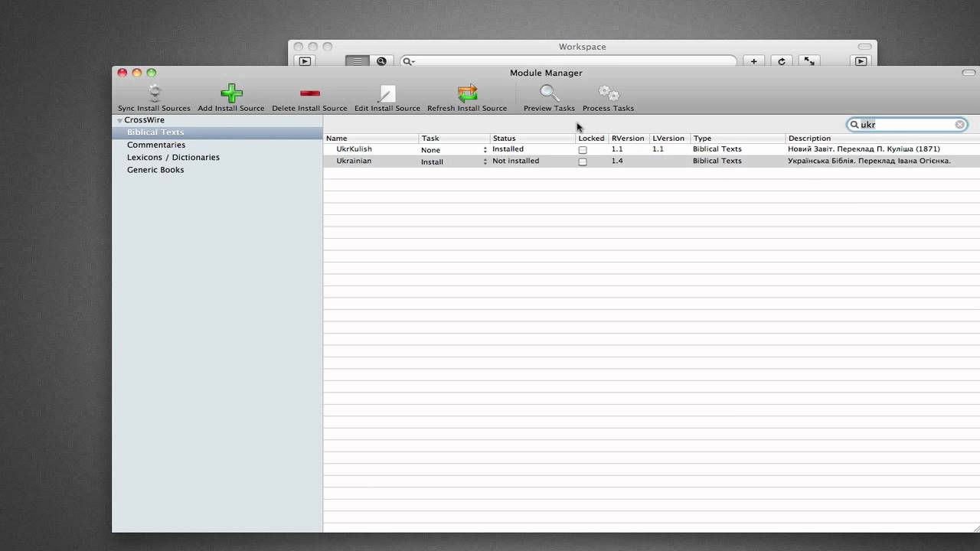980x551 pixels.
Task: Sort by Task column header
Action: coord(454,139)
